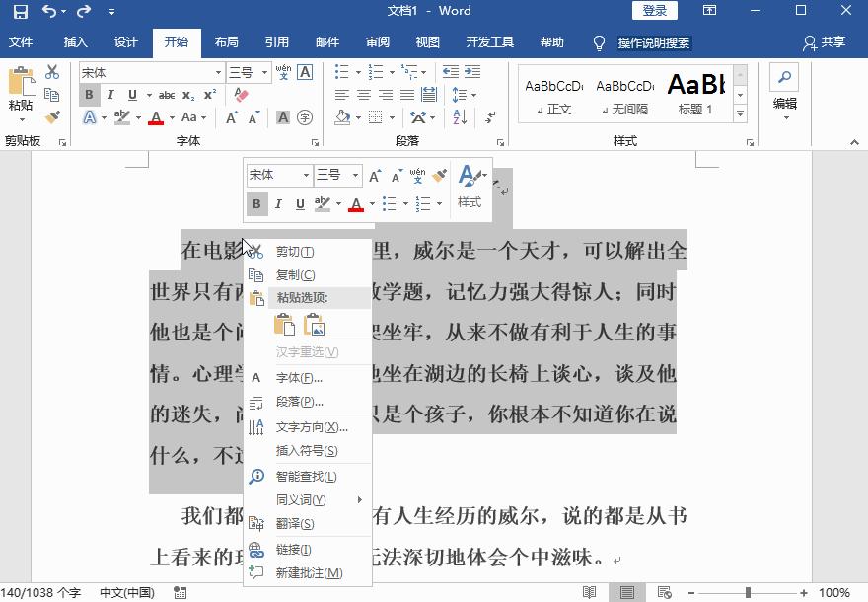Click the superscript icon in the Font group
Image resolution: width=868 pixels, height=602 pixels.
click(x=209, y=94)
